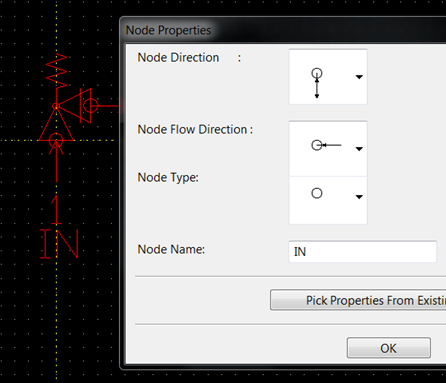Click the red arrowhead on input pin
This screenshot has width=446, height=383.
point(56,147)
